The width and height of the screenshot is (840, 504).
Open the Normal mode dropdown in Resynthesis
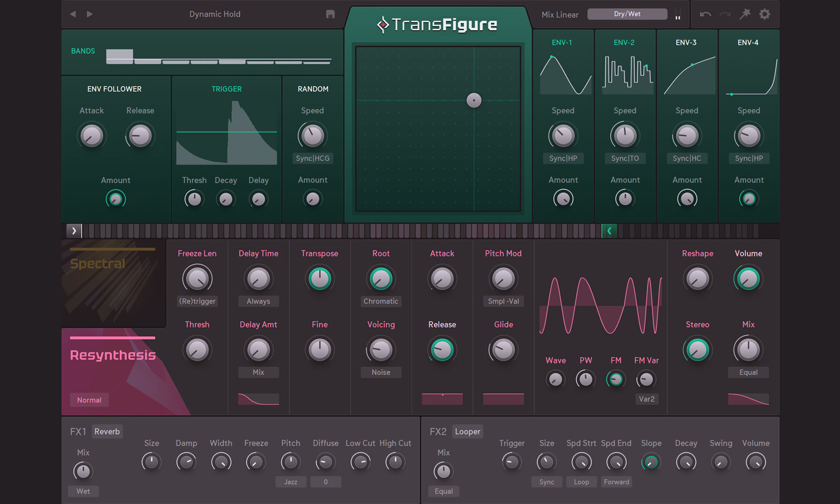(x=90, y=400)
